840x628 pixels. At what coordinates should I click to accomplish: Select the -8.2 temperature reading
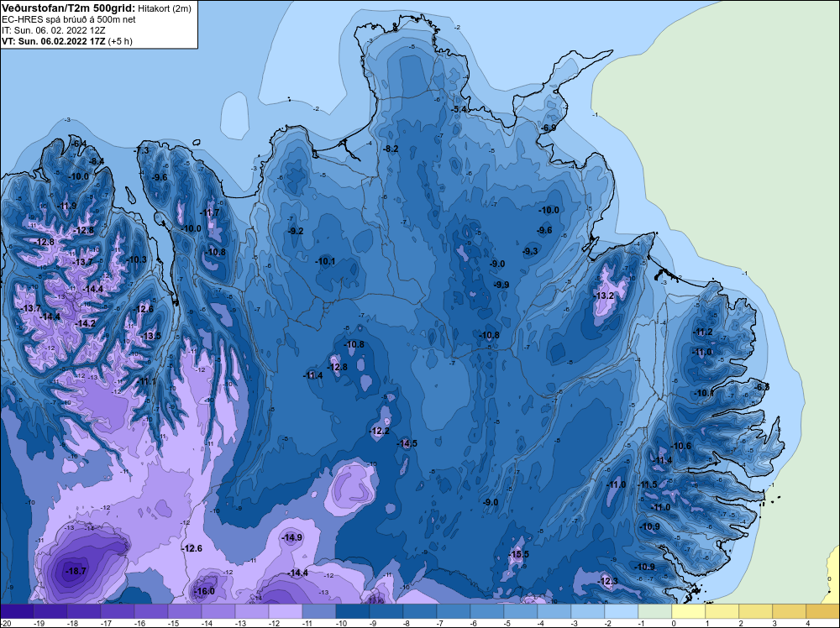(x=391, y=149)
